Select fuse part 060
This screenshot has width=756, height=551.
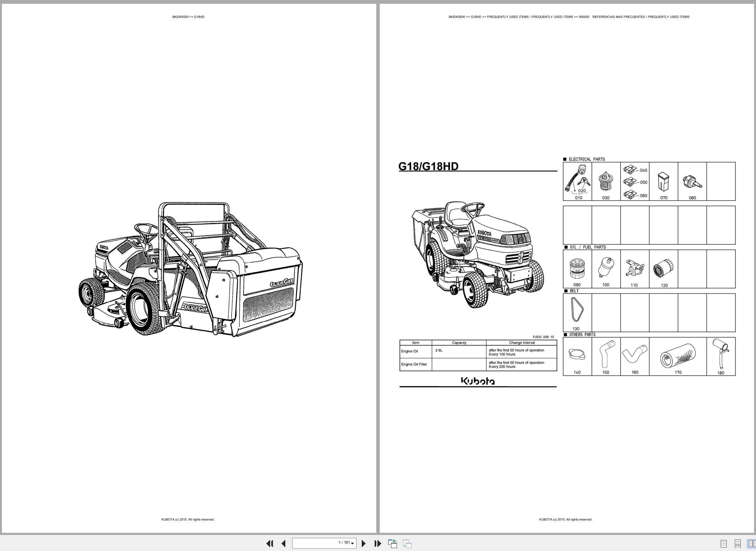coord(635,195)
